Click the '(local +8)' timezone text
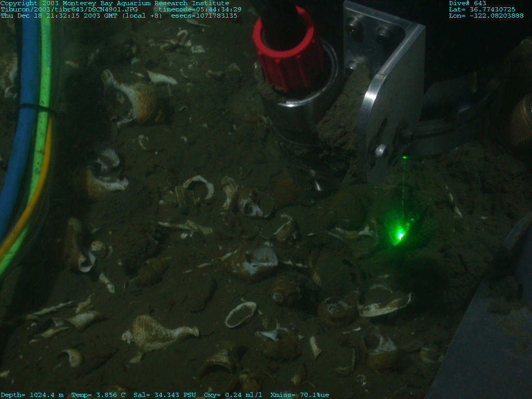Image resolution: width=532 pixels, height=399 pixels. pyautogui.click(x=142, y=16)
